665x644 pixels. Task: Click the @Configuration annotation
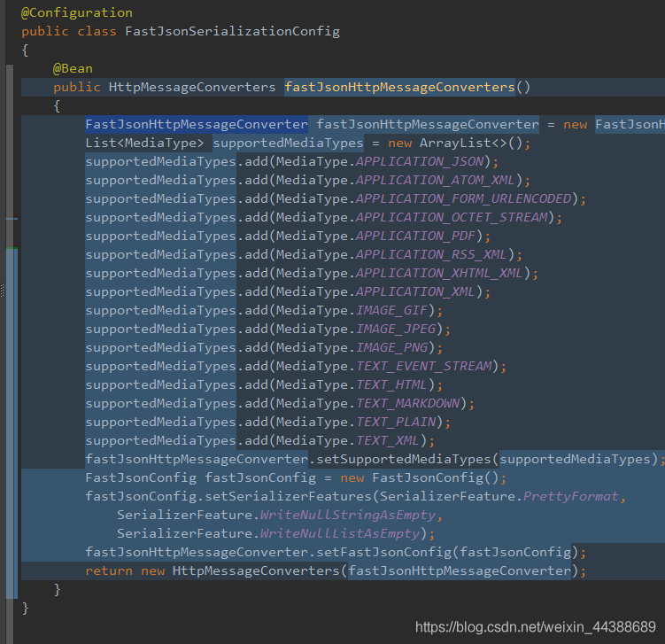click(77, 12)
